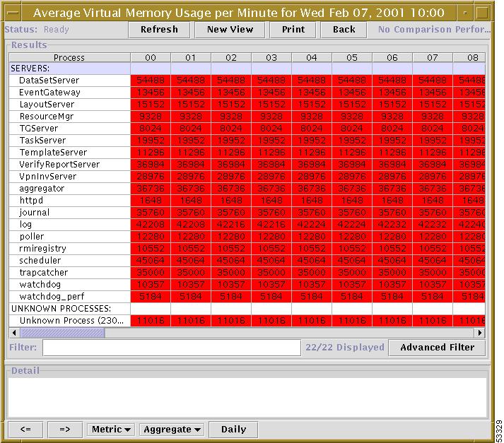
Task: Select the 03 minute column header
Action: point(271,57)
